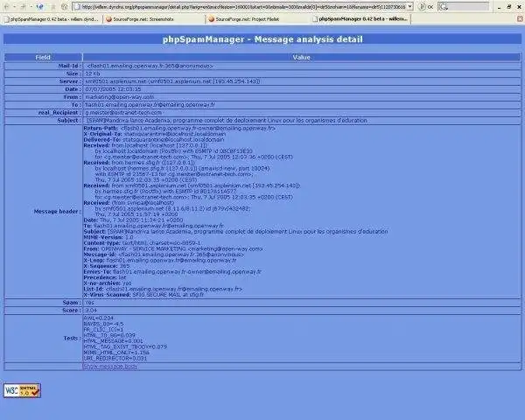Select the active phpSpamManager 0.42 beta tab

(x=360, y=19)
